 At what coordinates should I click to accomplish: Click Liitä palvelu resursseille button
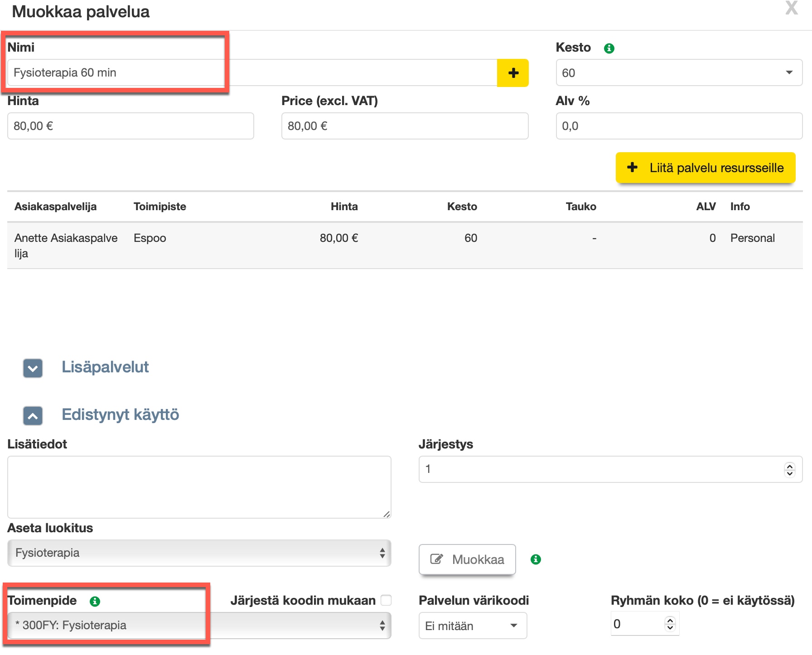click(705, 168)
